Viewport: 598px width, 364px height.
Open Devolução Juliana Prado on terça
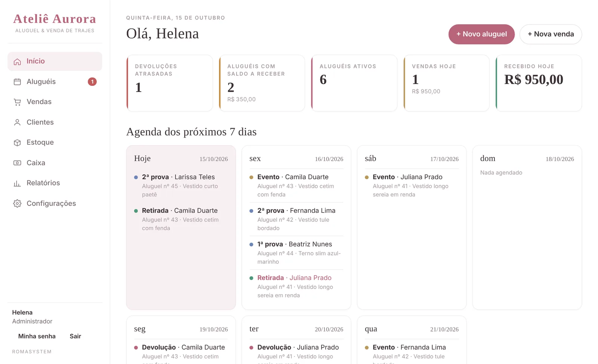tap(296, 354)
